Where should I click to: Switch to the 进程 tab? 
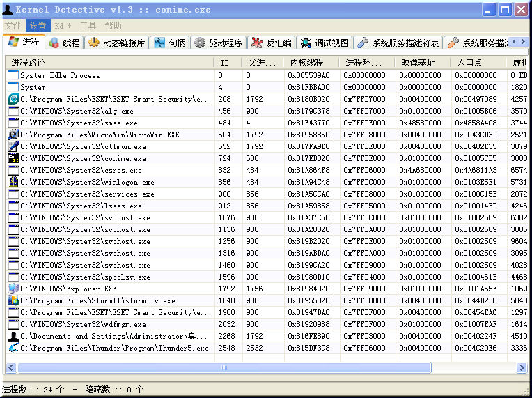24,42
